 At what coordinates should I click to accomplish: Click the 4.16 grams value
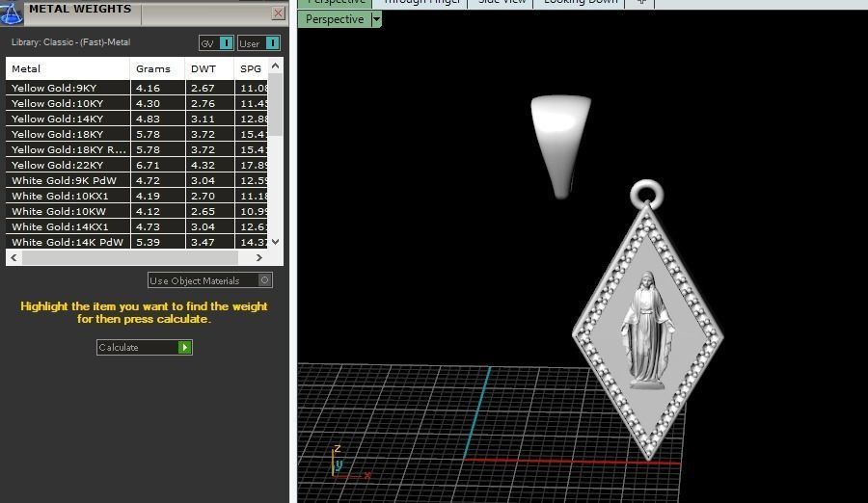(x=148, y=88)
